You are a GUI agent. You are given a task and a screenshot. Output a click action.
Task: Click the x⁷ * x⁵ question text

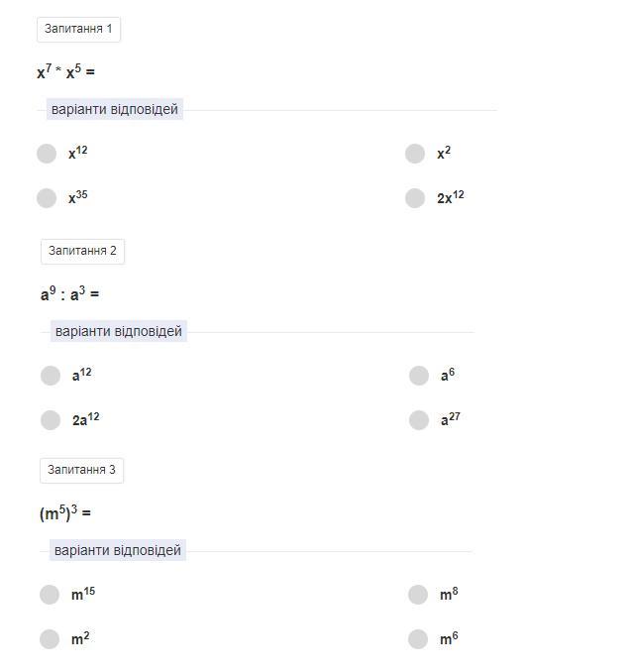click(x=65, y=72)
